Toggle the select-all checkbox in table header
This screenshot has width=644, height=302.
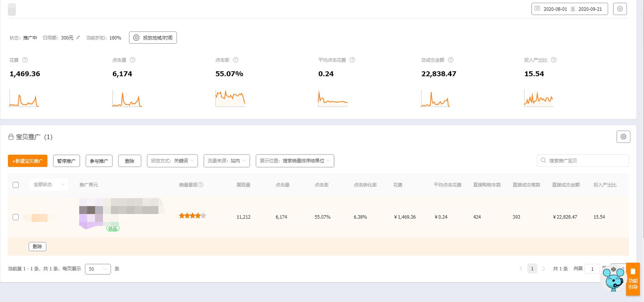tap(16, 185)
